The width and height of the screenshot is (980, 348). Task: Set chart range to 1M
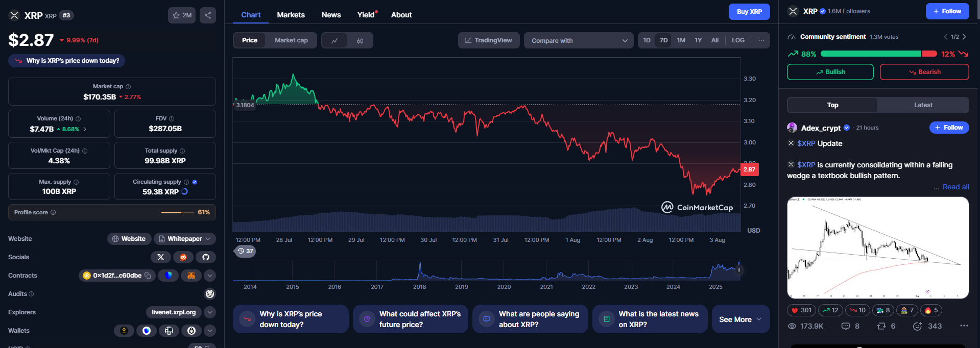681,40
